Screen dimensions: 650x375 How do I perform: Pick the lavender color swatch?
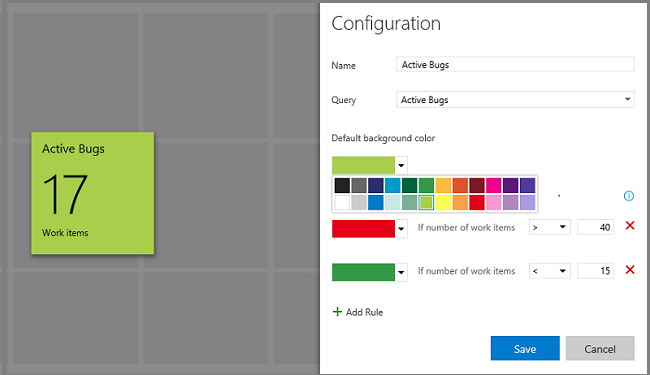(528, 203)
